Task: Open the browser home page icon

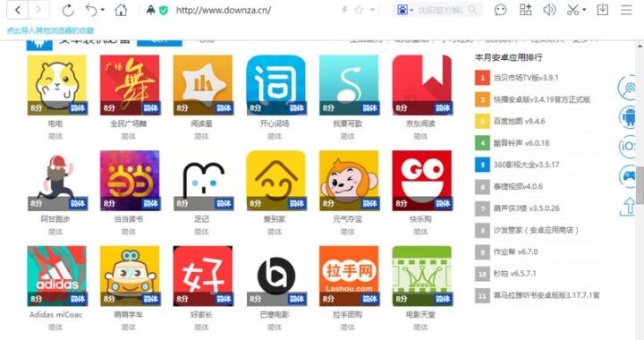Action: tap(121, 10)
